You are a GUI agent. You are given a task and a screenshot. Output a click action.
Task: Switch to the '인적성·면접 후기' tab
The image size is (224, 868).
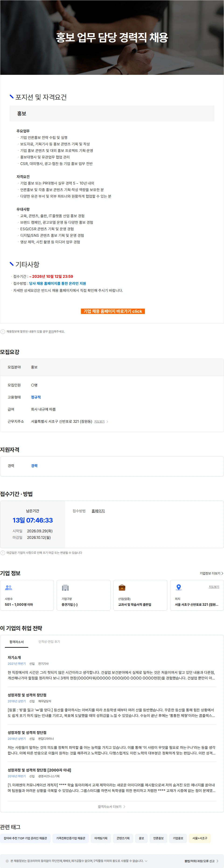tap(49, 642)
